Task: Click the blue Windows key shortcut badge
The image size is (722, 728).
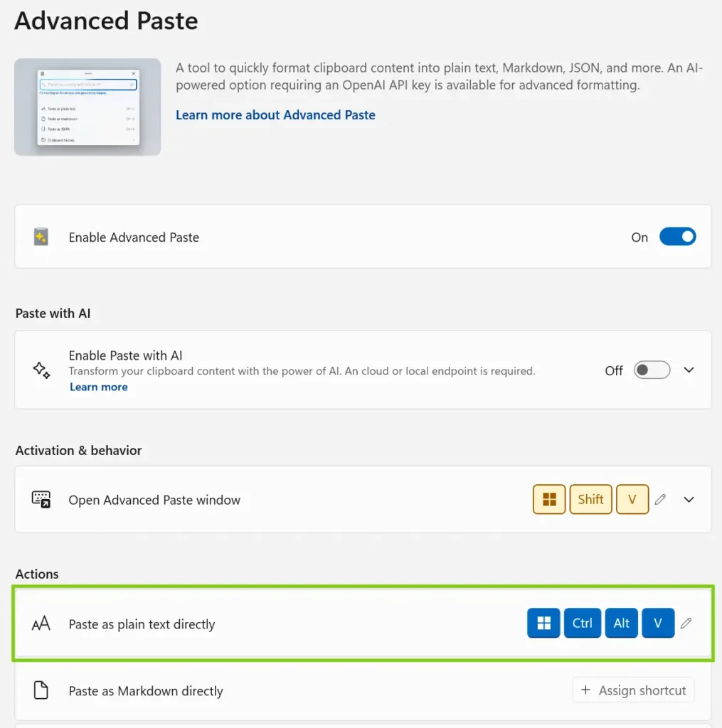Action: coord(543,623)
